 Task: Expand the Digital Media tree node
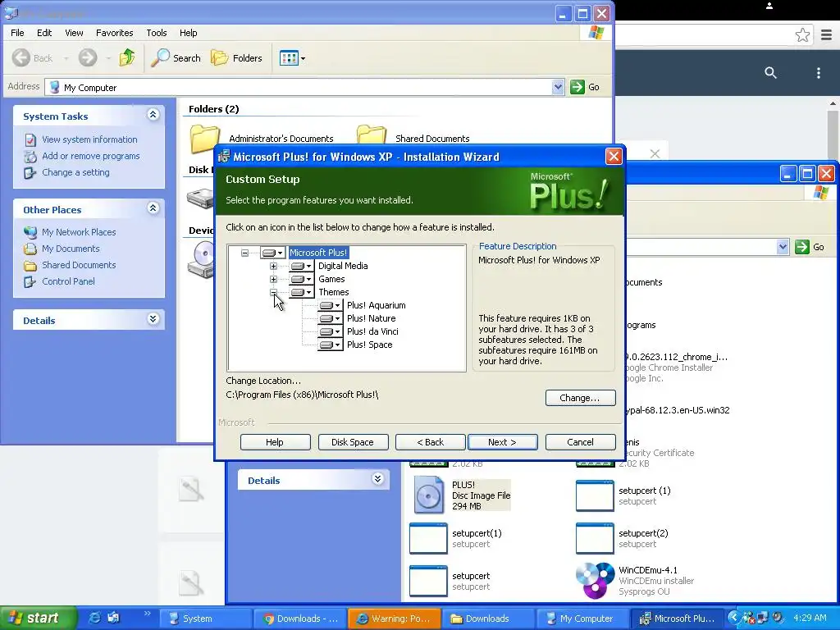[x=273, y=266]
